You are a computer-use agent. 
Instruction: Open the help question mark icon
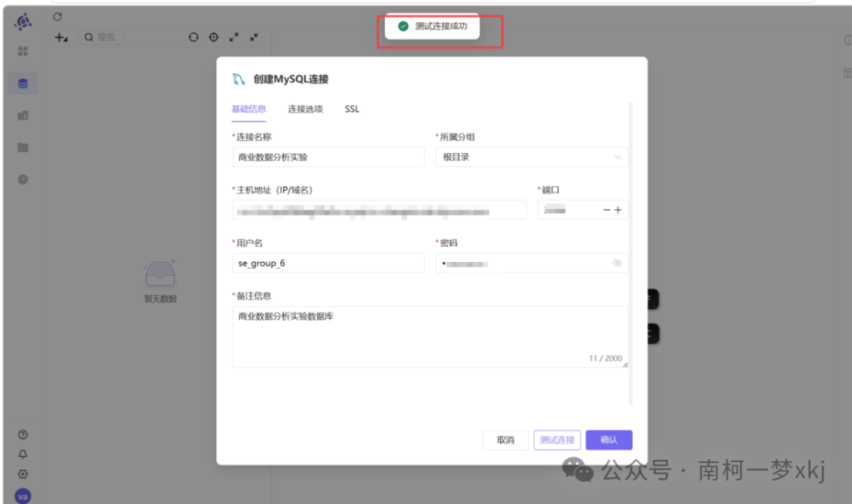23,435
